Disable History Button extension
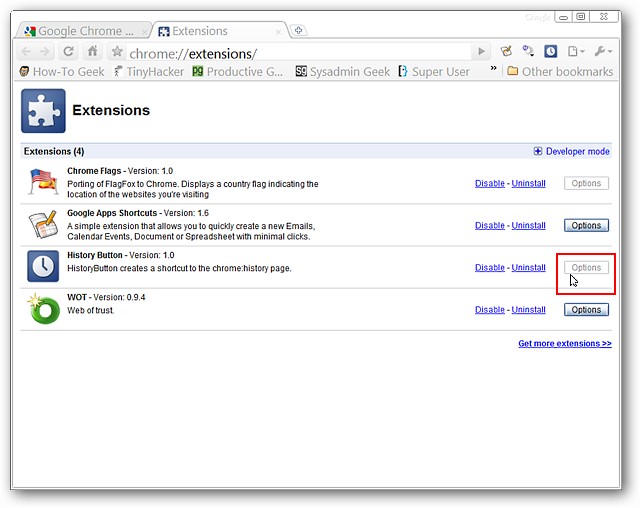Screen dimensions: 640x508 (x=489, y=268)
